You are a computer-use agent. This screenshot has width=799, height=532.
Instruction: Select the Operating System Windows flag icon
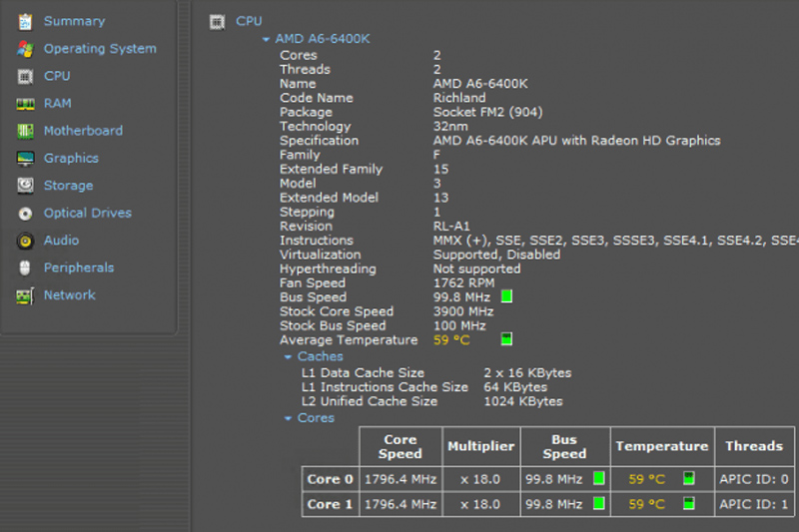click(x=25, y=49)
